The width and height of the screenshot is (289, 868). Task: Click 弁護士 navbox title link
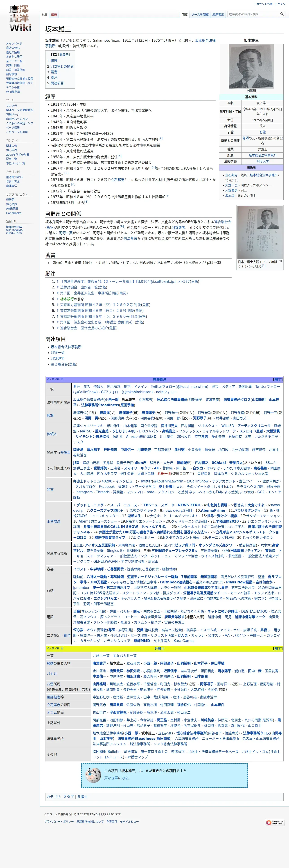(160, 648)
